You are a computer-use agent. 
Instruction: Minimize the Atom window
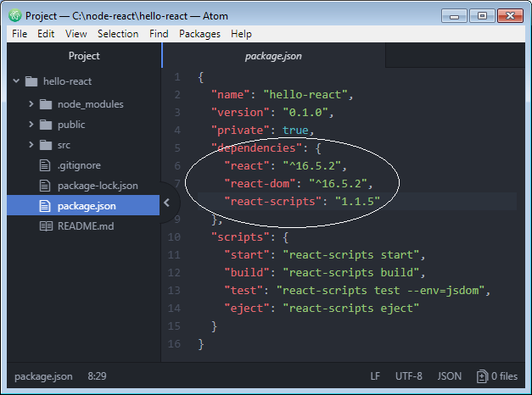pos(454,16)
